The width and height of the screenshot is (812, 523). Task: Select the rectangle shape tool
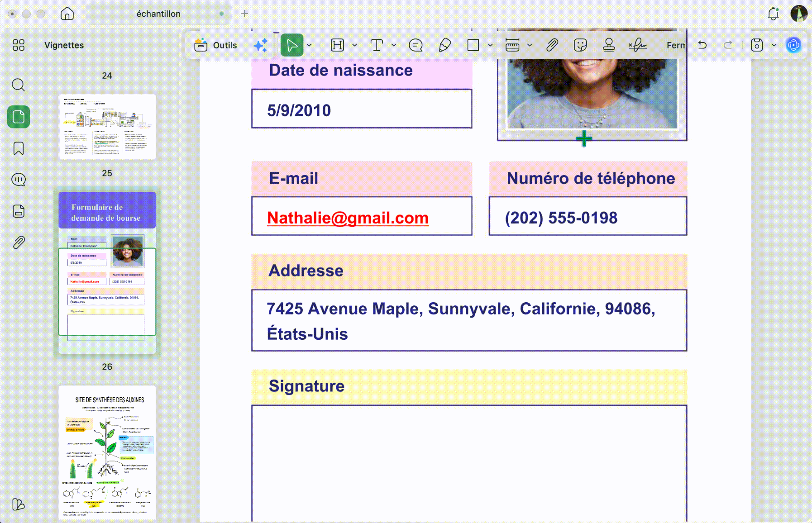473,45
